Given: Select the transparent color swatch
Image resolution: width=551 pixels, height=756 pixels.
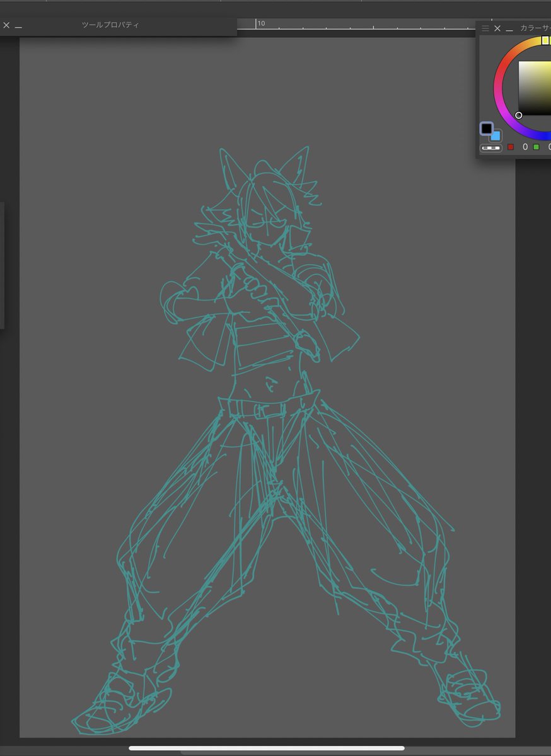Looking at the screenshot, I should click(491, 148).
